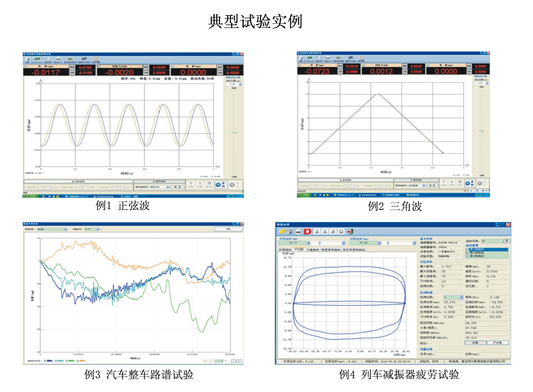Click the 不合格 conclusion button

click(497, 343)
